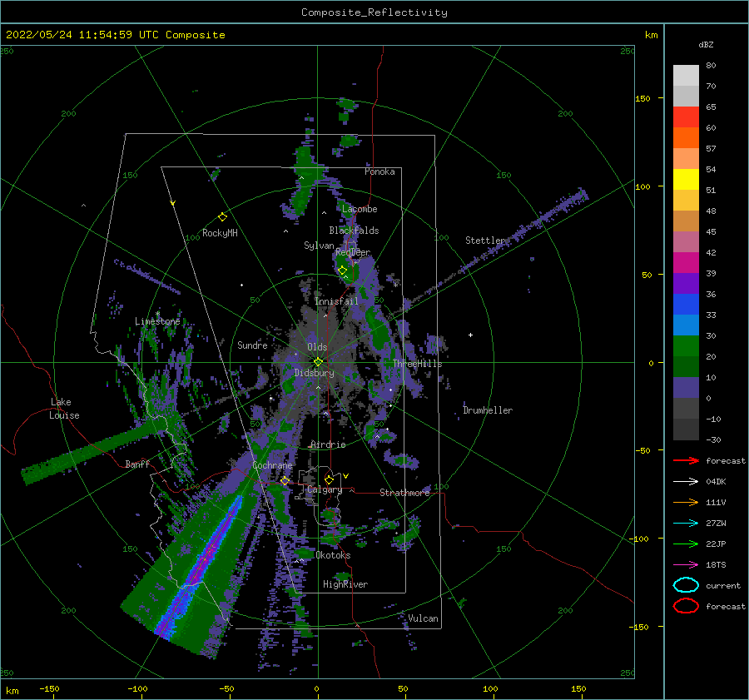
Task: Click the 100 tick label on right axis
Action: (642, 186)
